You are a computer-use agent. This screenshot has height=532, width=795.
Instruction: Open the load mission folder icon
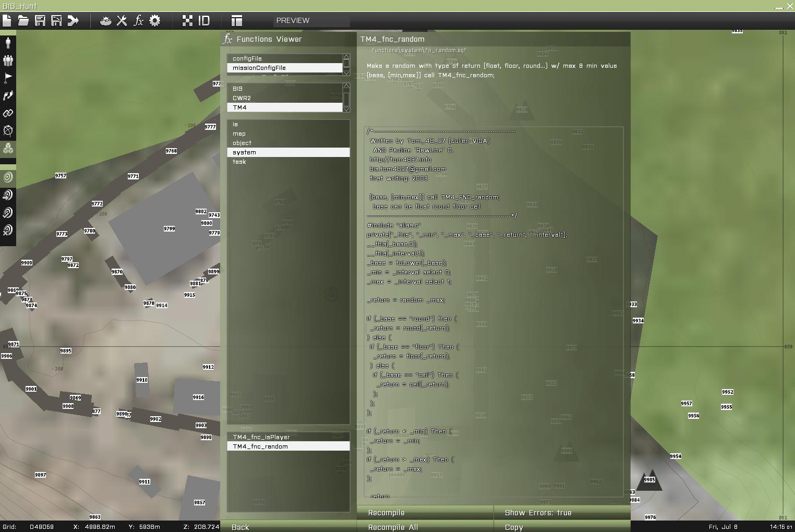pyautogui.click(x=23, y=20)
